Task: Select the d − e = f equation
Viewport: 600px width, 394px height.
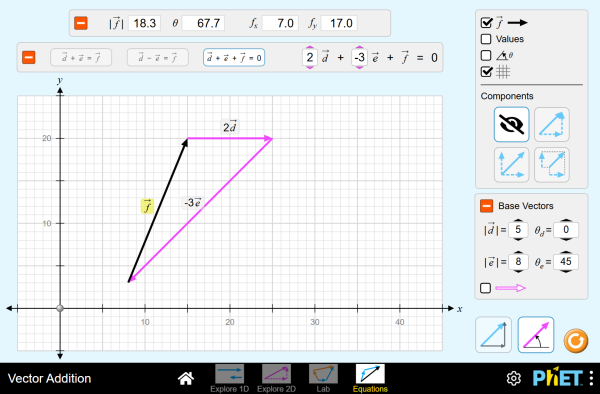Action: [158, 58]
